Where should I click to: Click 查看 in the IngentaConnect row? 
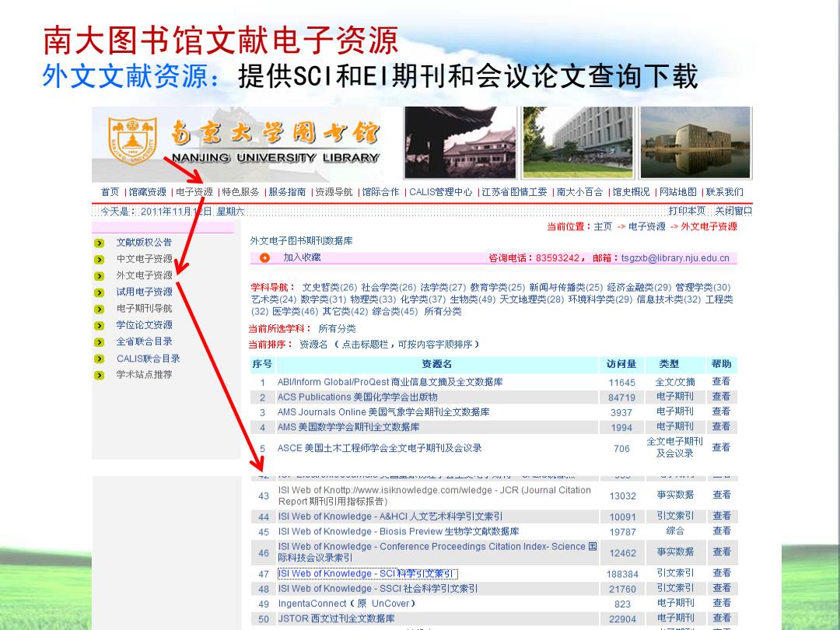[722, 604]
